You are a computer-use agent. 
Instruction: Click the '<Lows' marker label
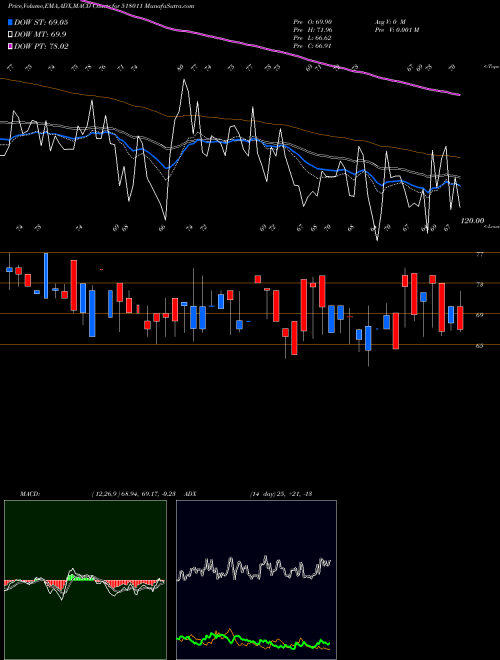(492, 226)
